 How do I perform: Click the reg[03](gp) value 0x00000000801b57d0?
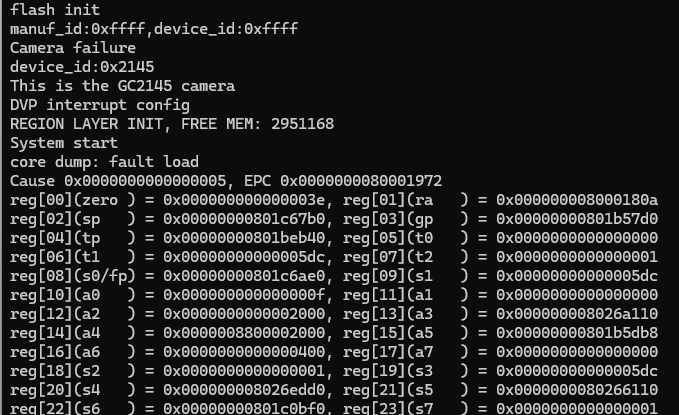click(577, 219)
